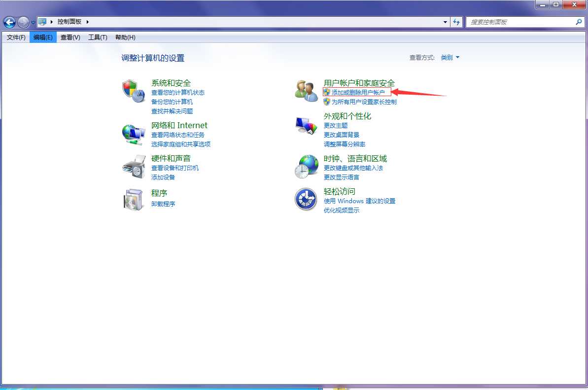Click 使用 Windows 建议的设置 link
588x390 pixels.
(x=359, y=201)
